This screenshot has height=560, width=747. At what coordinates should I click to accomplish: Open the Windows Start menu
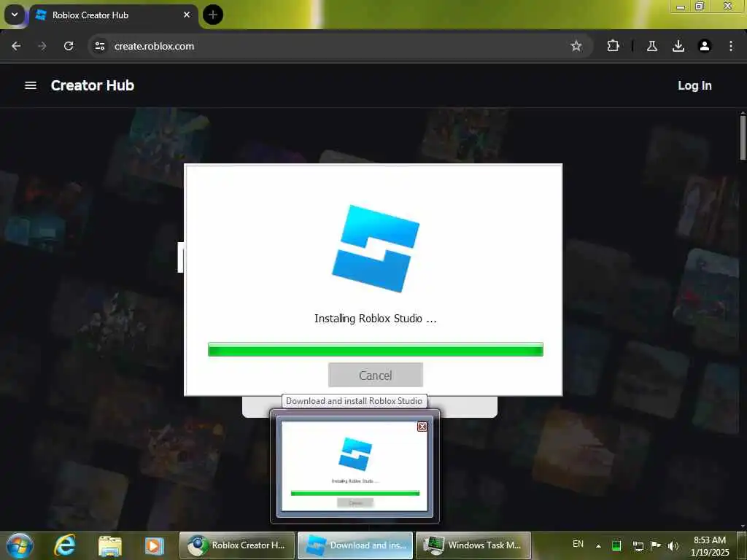pos(20,545)
